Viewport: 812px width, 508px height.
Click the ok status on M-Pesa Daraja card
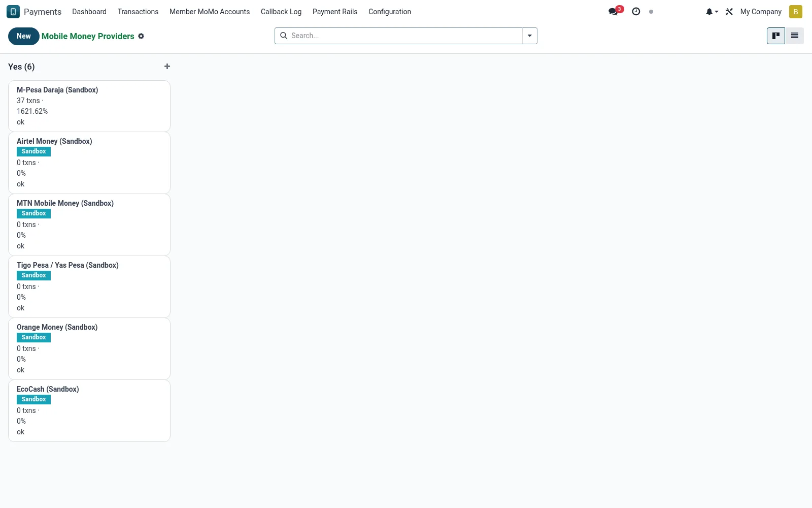tap(21, 122)
